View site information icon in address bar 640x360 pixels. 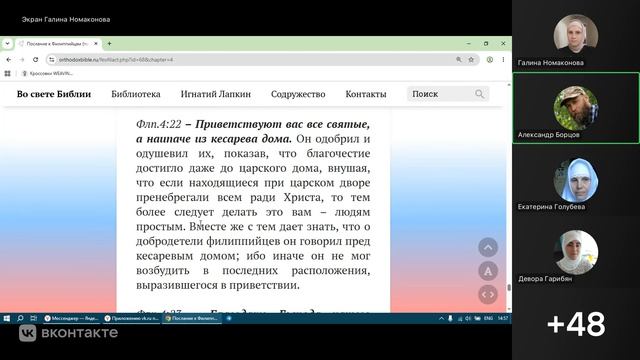pyautogui.click(x=51, y=60)
